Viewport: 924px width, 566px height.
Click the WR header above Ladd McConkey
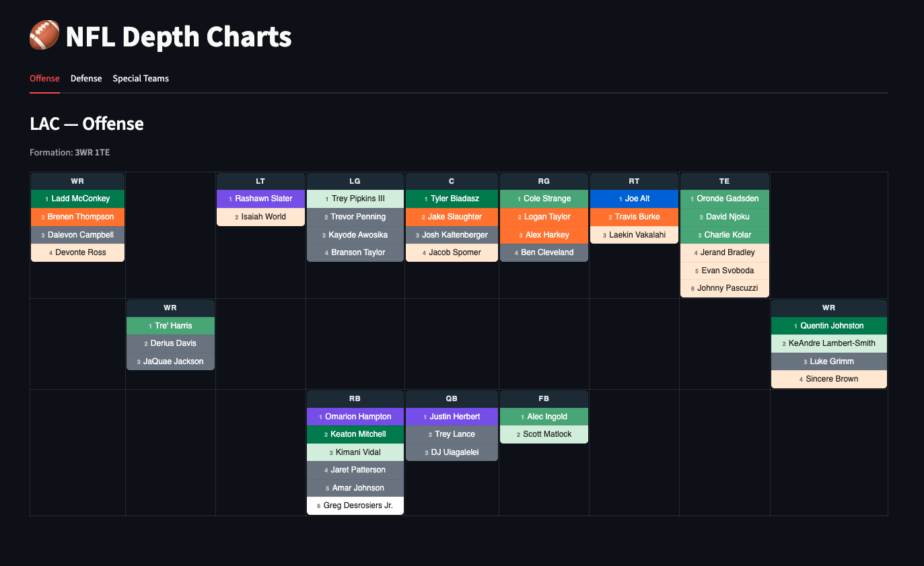point(77,182)
